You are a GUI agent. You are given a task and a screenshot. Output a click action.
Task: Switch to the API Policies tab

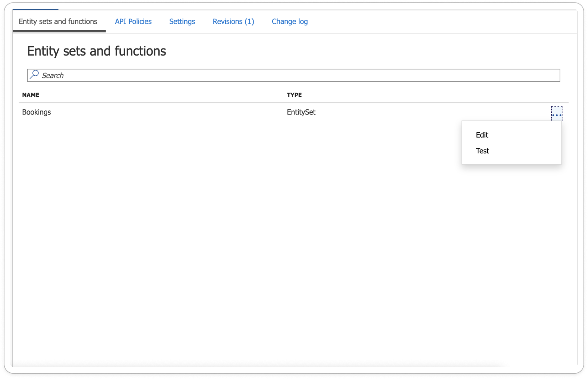(133, 22)
